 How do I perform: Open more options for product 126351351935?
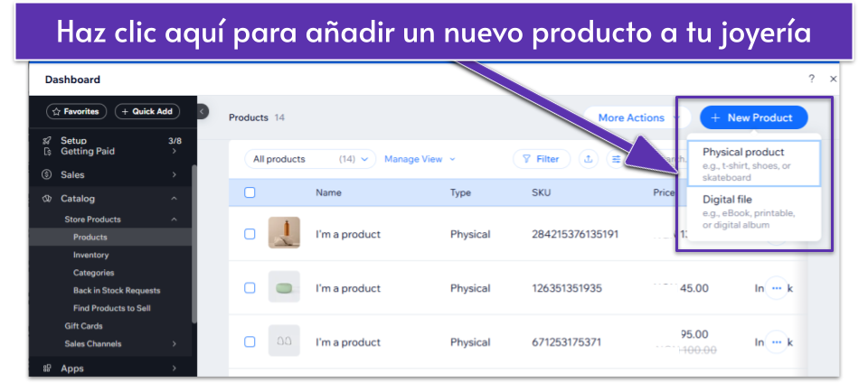tap(776, 288)
